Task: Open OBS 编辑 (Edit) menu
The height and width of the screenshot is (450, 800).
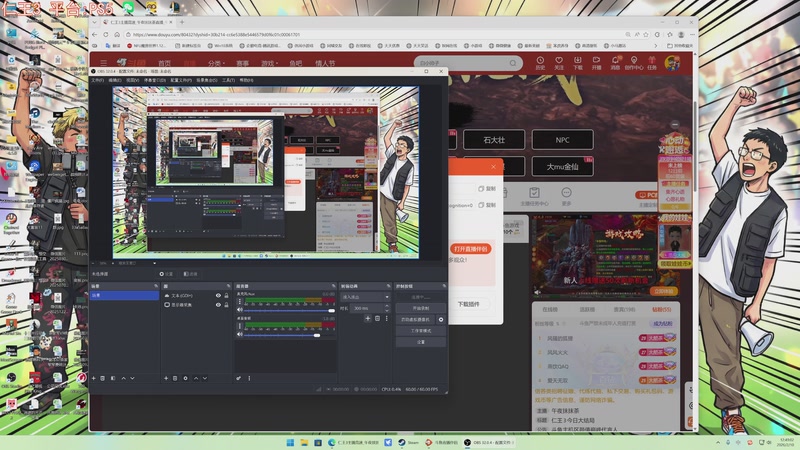Action: (115, 80)
